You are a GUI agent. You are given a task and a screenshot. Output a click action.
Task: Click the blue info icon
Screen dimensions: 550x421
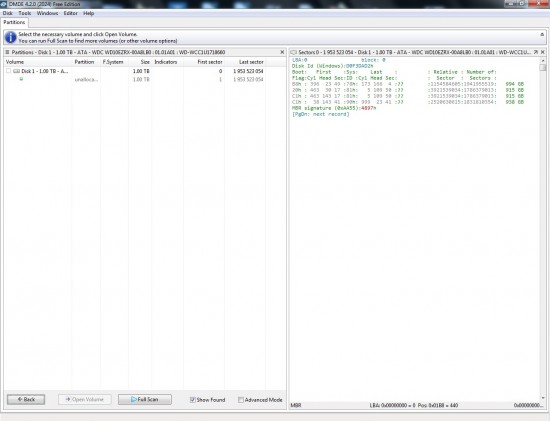pyautogui.click(x=11, y=37)
